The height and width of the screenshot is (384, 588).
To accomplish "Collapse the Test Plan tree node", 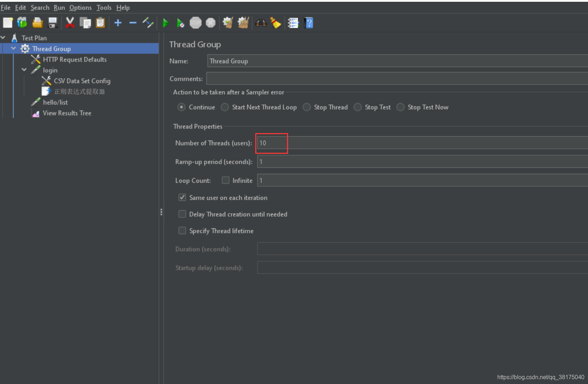I will (3, 37).
